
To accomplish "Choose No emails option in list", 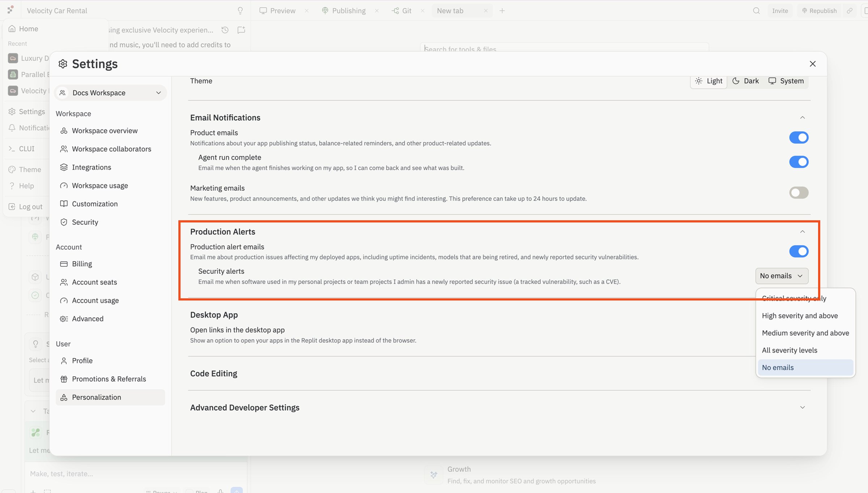I will coord(805,368).
